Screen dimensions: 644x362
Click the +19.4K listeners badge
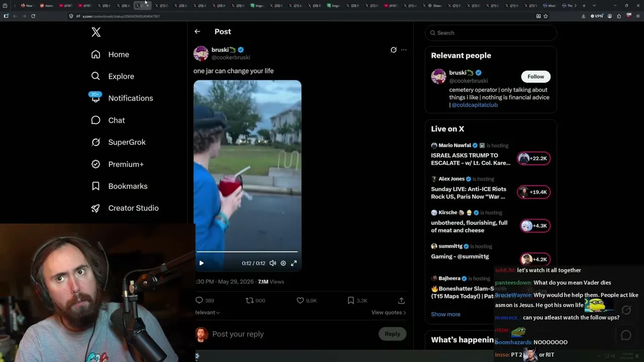click(534, 192)
